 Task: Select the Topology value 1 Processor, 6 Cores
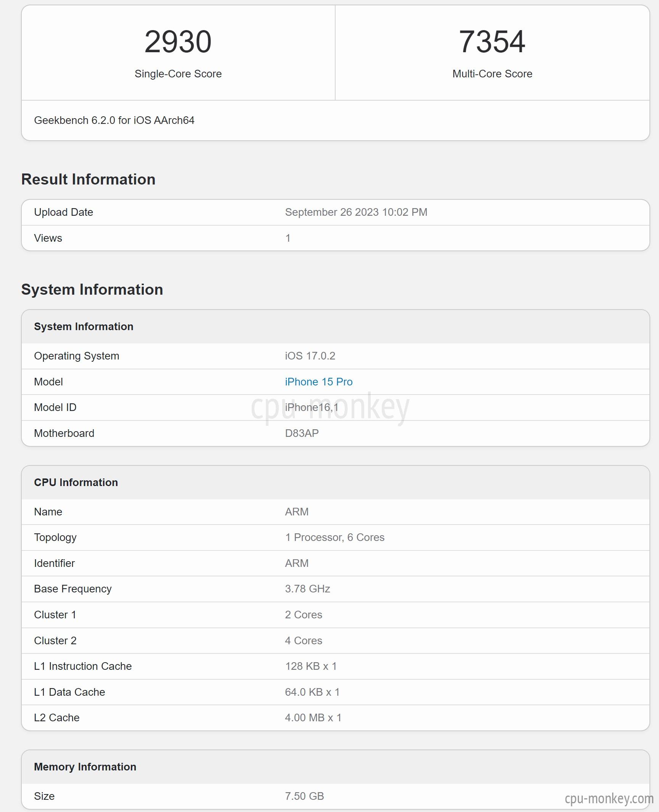(334, 537)
